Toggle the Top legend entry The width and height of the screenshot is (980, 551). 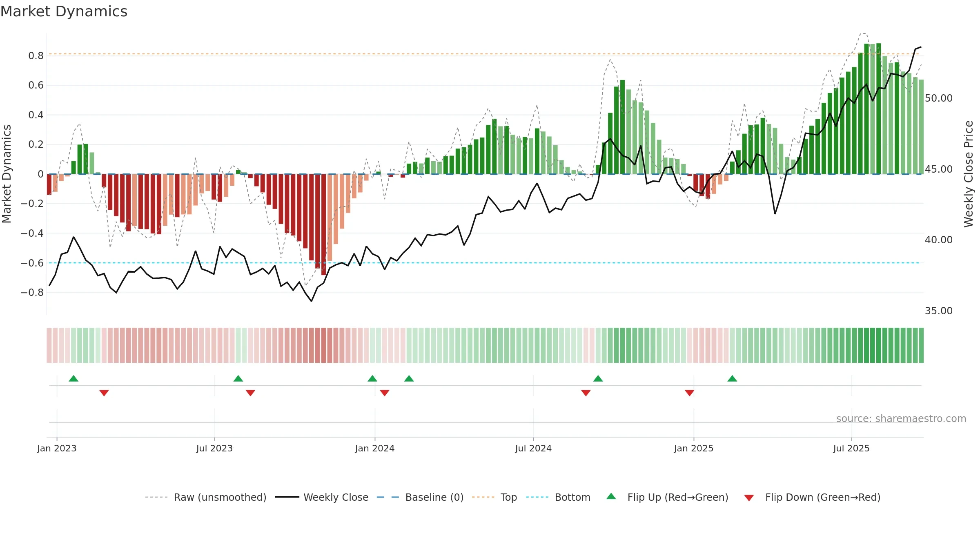(494, 497)
